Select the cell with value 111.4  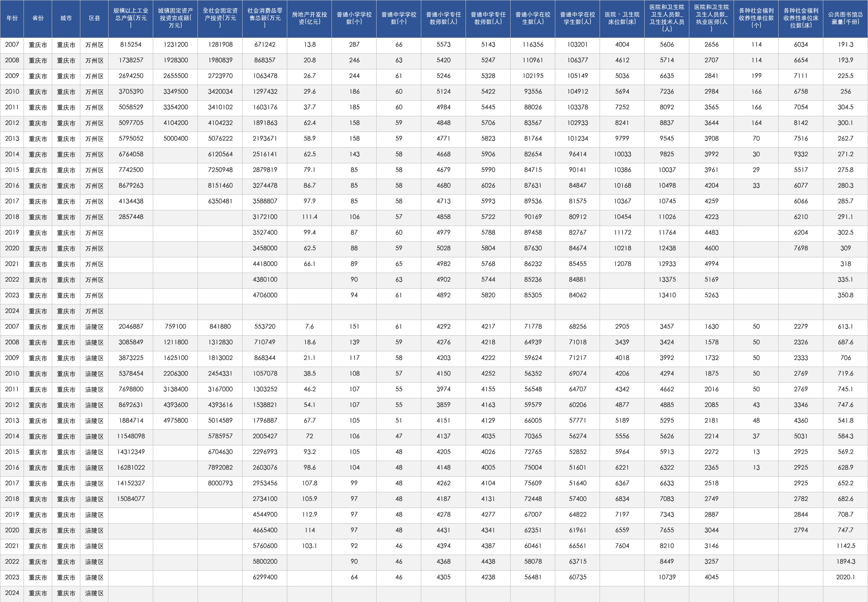[310, 217]
